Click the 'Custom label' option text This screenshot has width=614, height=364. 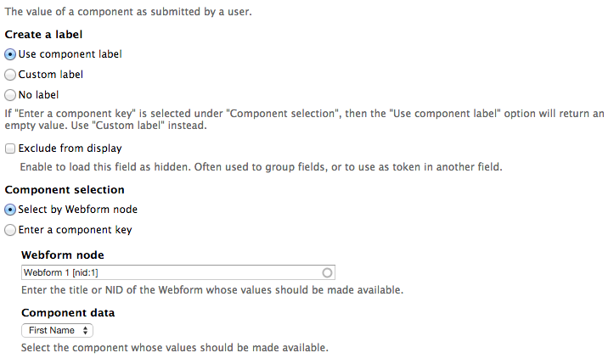(50, 75)
